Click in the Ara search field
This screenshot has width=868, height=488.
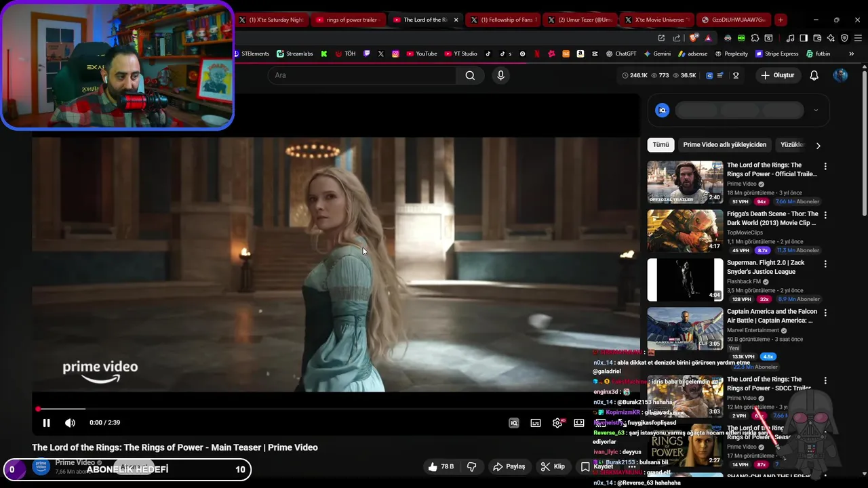[x=363, y=75]
